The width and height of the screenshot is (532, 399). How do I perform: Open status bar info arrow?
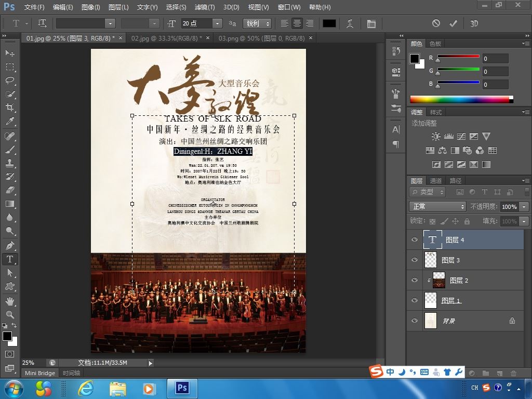[x=150, y=363]
